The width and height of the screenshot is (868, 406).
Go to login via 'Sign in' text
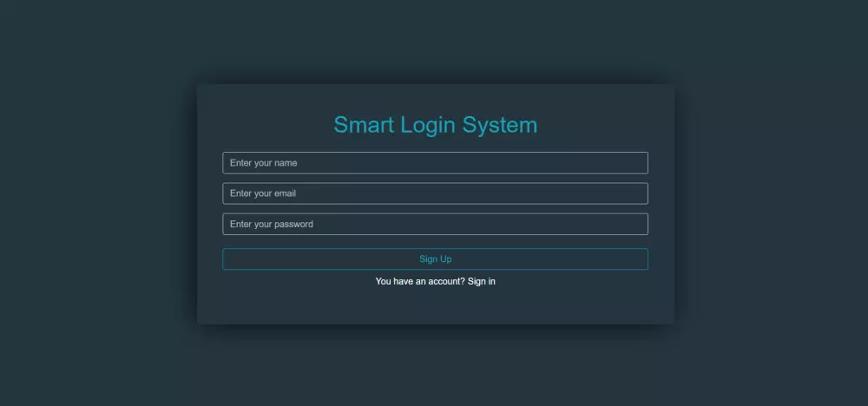pos(481,282)
